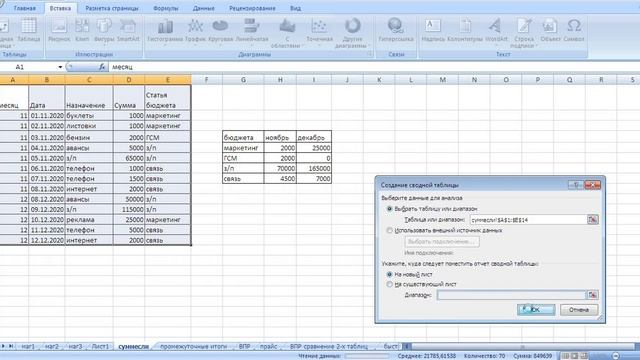
Task: Switch to ВПР сравнение 2-х таблиц sheet
Action: 329,347
